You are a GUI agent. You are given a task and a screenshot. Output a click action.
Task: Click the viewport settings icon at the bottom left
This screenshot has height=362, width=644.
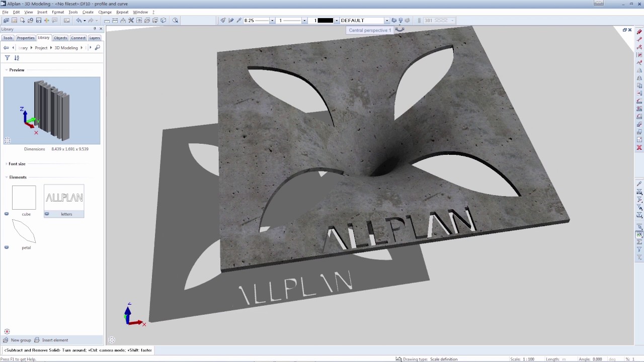112,340
